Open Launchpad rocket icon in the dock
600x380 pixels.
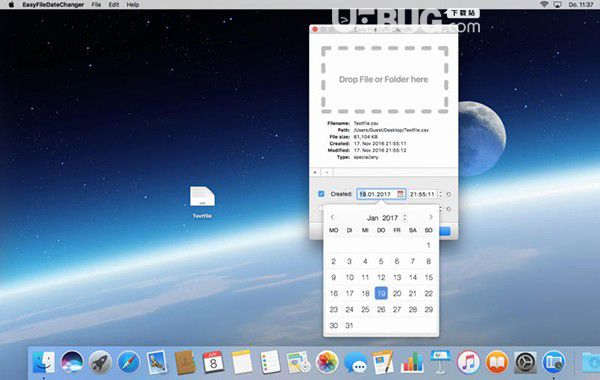click(100, 362)
